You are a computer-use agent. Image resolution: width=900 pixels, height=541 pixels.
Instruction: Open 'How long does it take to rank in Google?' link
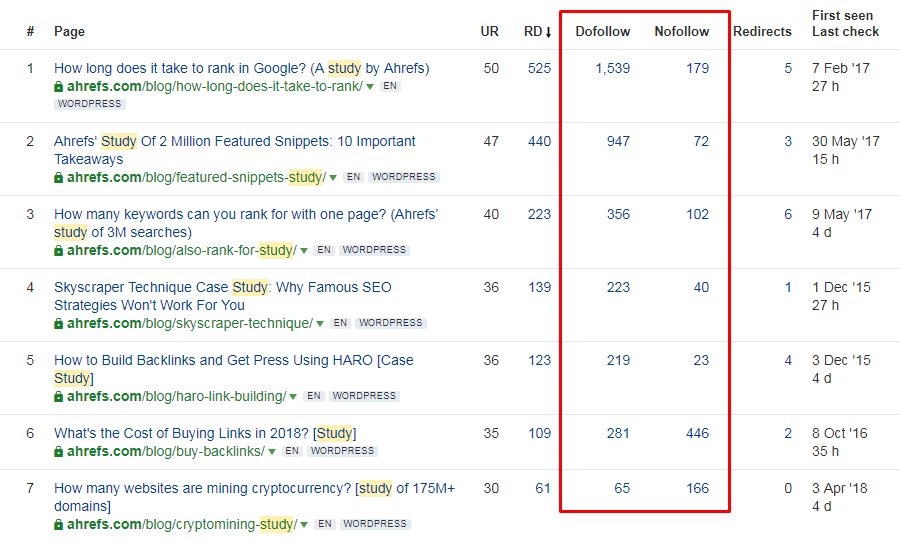[242, 68]
